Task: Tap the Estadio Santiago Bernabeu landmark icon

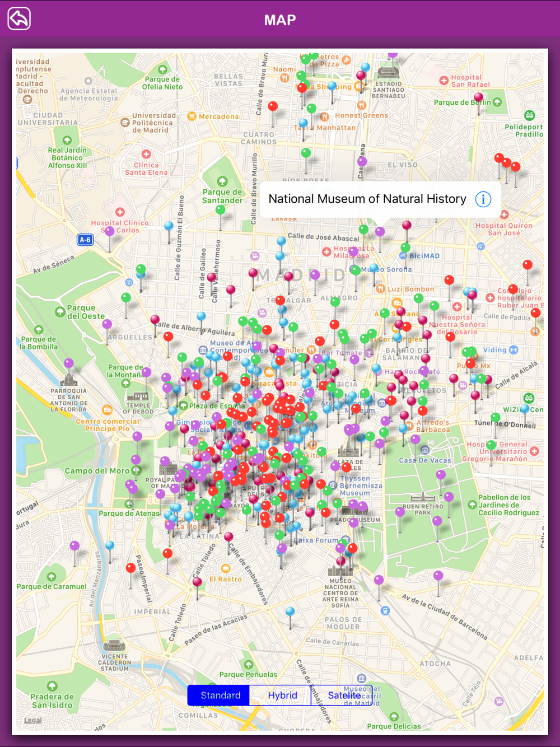Action: point(388,73)
